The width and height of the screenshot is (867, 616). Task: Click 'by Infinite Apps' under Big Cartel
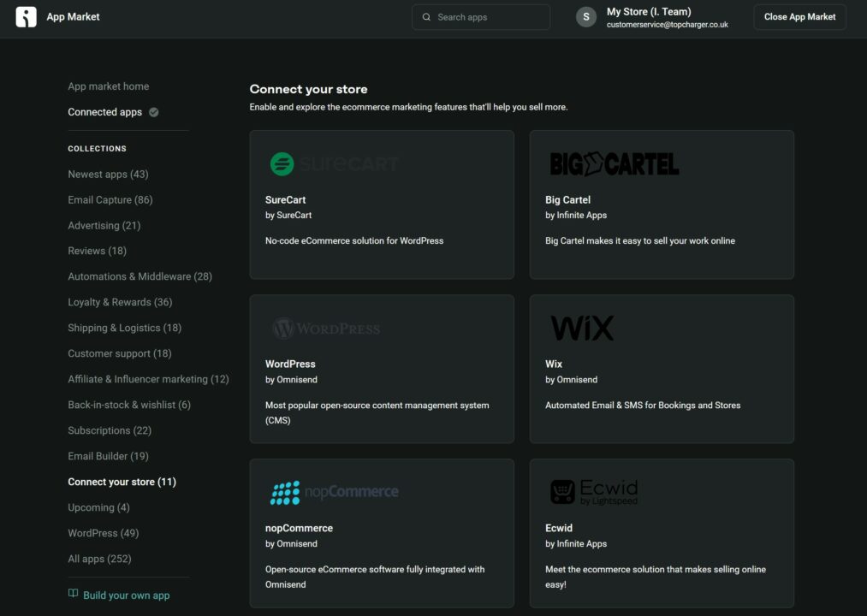point(576,215)
